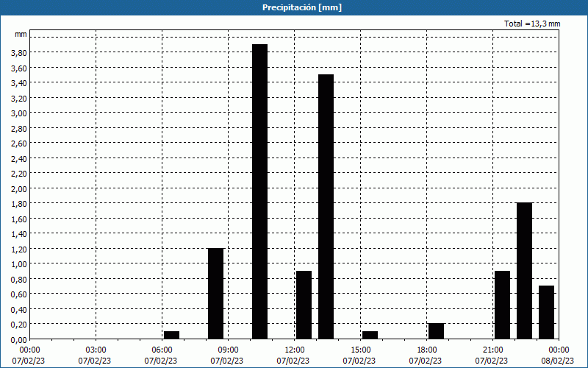Click the '3,80' y-axis label
The height and width of the screenshot is (368, 588).
pos(19,53)
